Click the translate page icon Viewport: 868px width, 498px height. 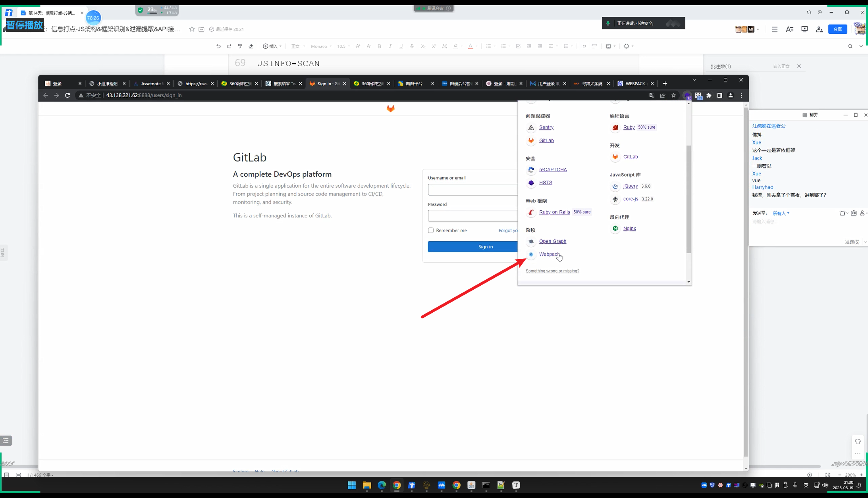tap(652, 95)
